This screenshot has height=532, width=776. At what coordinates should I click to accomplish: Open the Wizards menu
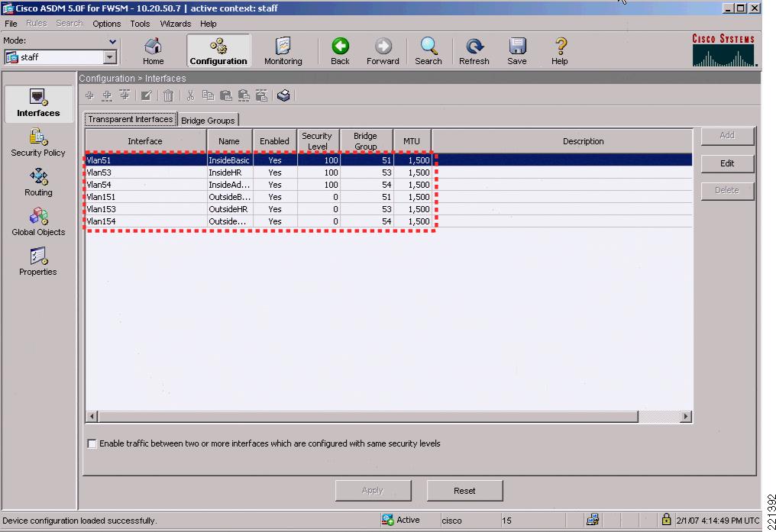tap(175, 23)
